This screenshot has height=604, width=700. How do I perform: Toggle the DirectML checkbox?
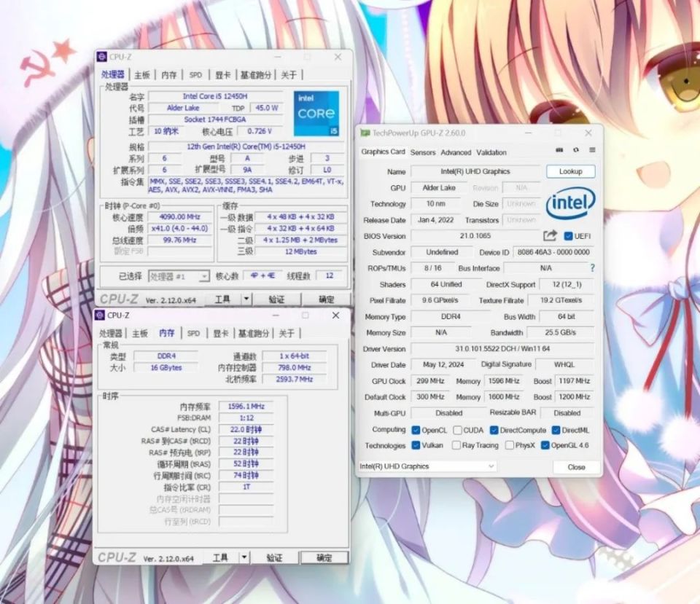pos(556,430)
